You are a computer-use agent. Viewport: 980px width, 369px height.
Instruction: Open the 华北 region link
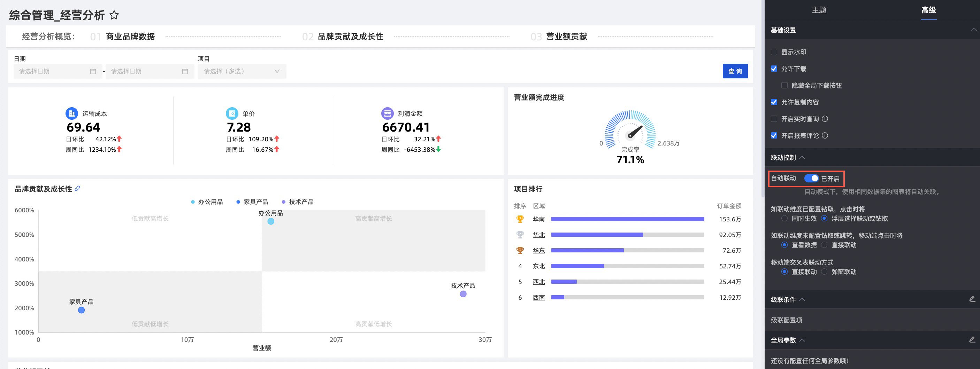(539, 235)
